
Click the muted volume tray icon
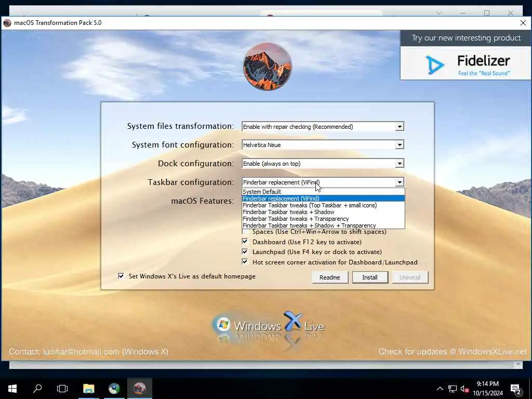pyautogui.click(x=464, y=389)
